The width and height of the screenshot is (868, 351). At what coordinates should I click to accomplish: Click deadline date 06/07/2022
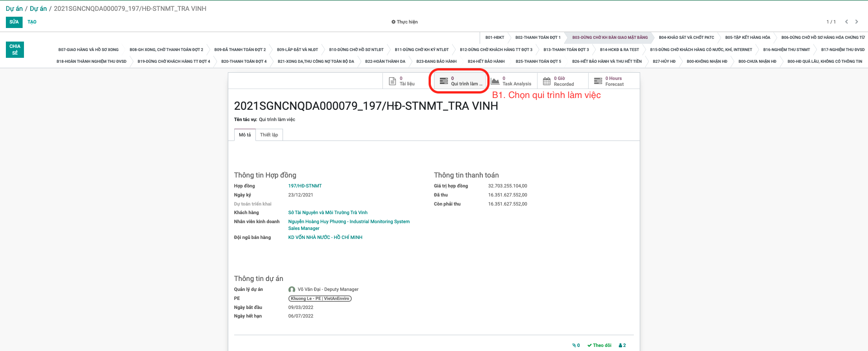(x=301, y=316)
